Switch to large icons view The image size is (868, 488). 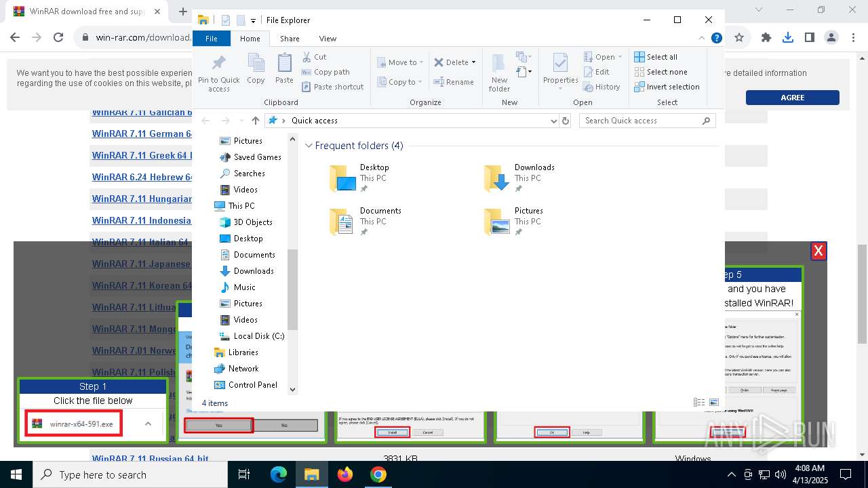point(713,403)
